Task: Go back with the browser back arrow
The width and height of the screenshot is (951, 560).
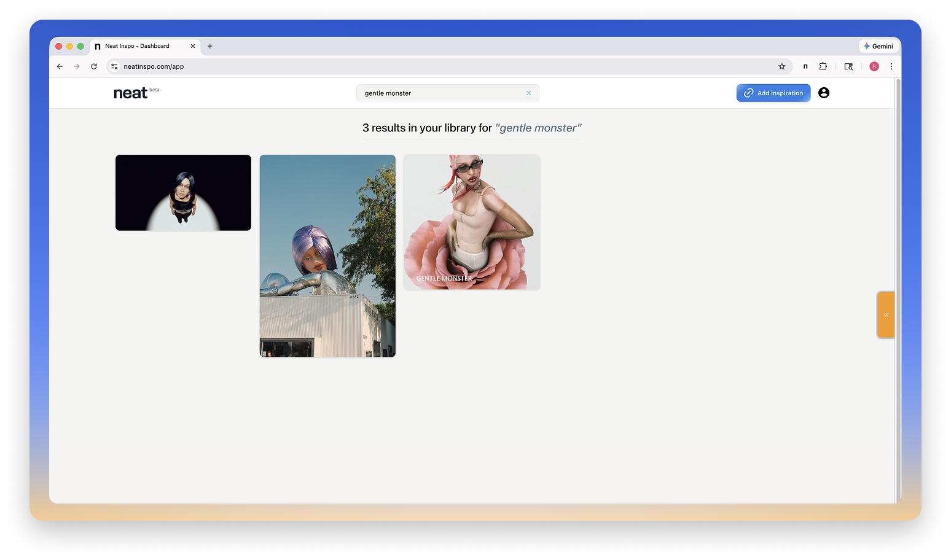Action: coord(60,66)
